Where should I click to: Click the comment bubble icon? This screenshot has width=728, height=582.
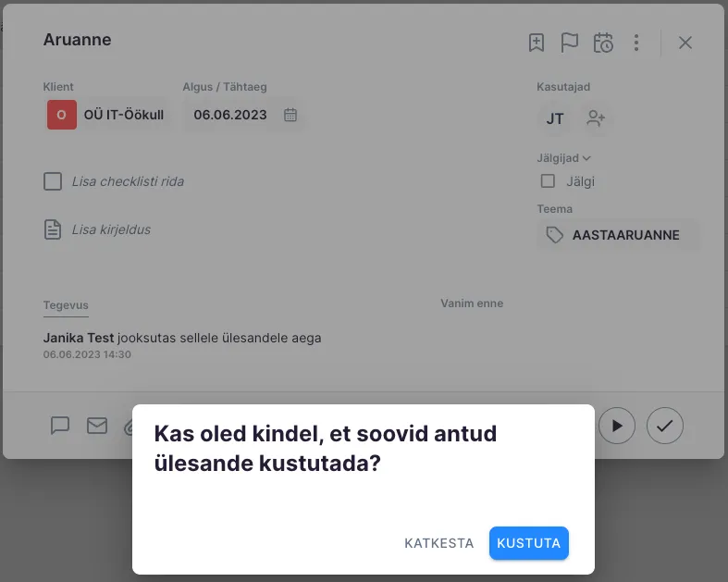60,426
